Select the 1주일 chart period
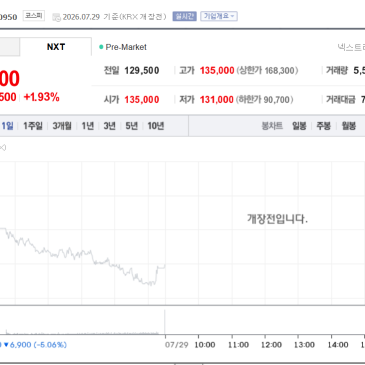This screenshot has width=365, height=365. [x=33, y=126]
